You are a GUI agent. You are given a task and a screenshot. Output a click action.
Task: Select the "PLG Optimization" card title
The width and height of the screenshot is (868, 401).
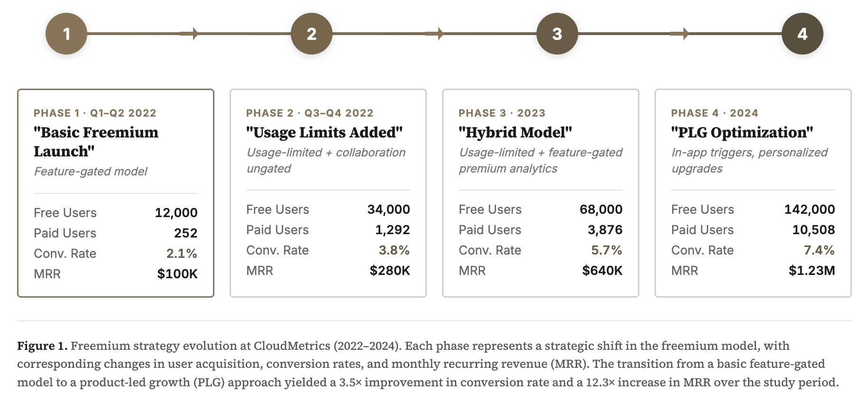pyautogui.click(x=742, y=132)
